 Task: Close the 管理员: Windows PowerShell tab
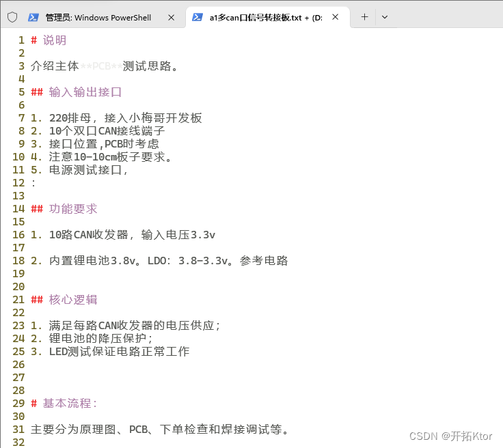[172, 18]
